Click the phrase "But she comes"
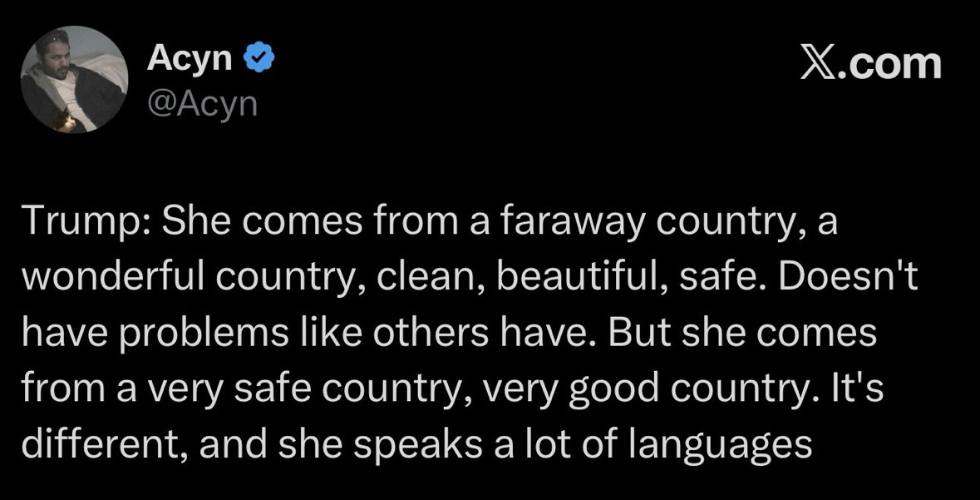980x500 pixels. (743, 333)
